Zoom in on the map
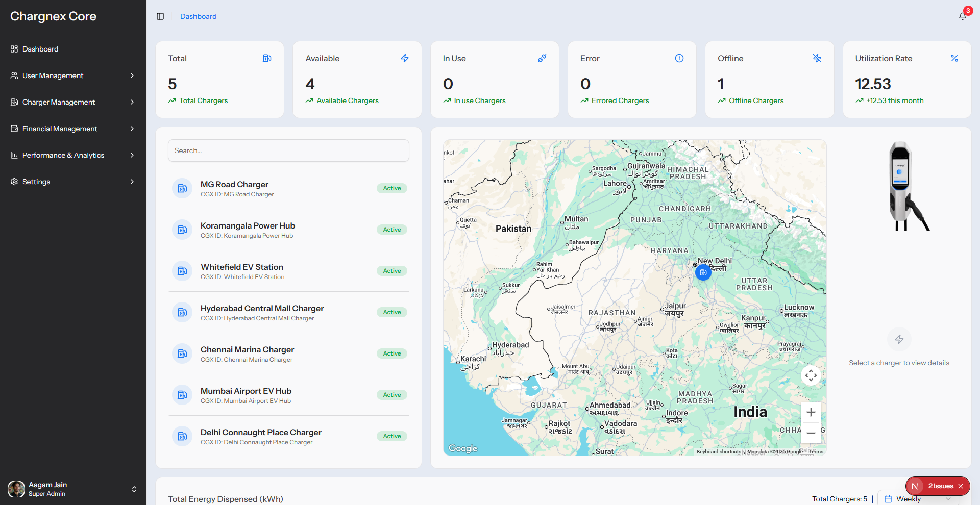 click(x=811, y=412)
